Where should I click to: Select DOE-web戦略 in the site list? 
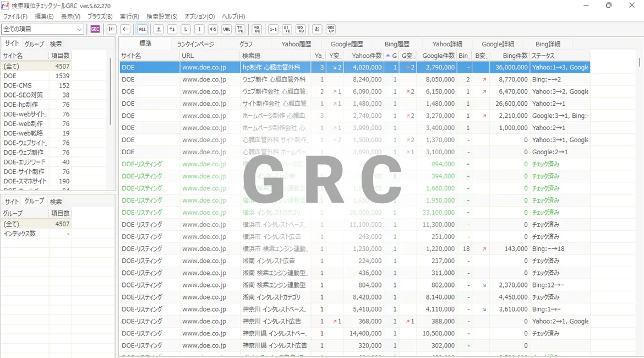pyautogui.click(x=36, y=133)
